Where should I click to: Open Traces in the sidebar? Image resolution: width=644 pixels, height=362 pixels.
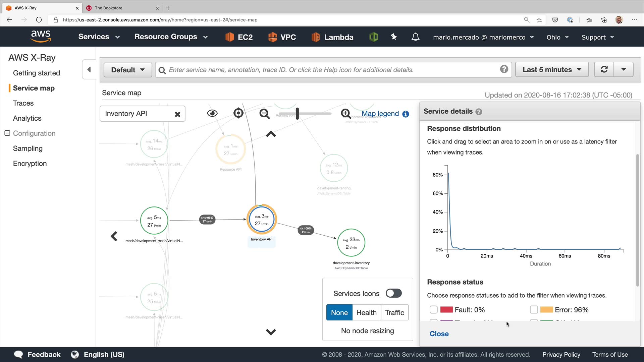pos(23,103)
